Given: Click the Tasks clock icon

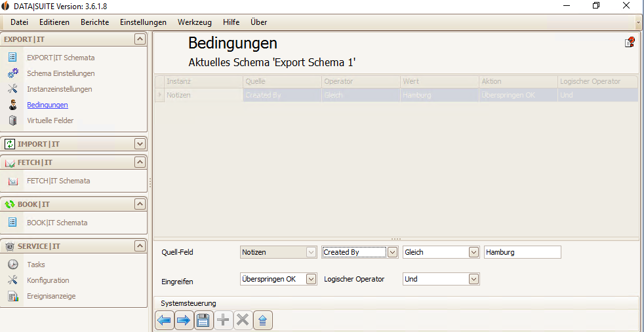Looking at the screenshot, I should (12, 265).
